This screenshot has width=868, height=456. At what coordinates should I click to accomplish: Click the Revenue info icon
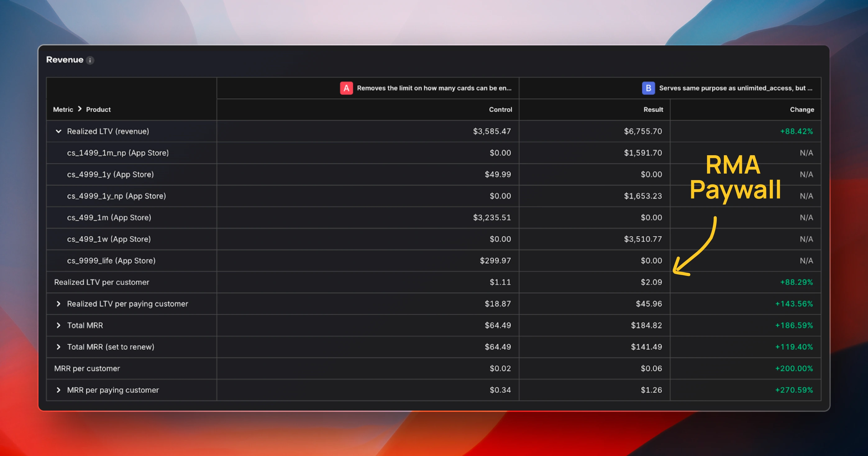click(x=90, y=60)
